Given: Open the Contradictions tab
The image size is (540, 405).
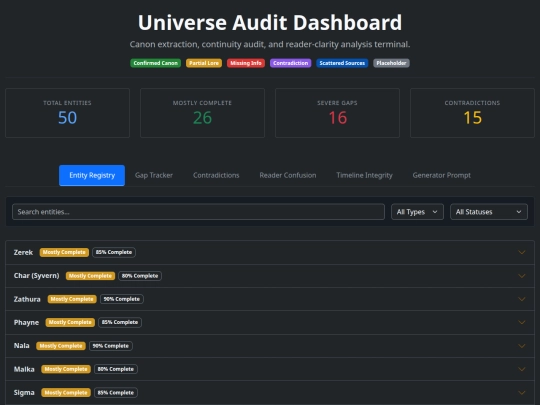Looking at the screenshot, I should (216, 175).
